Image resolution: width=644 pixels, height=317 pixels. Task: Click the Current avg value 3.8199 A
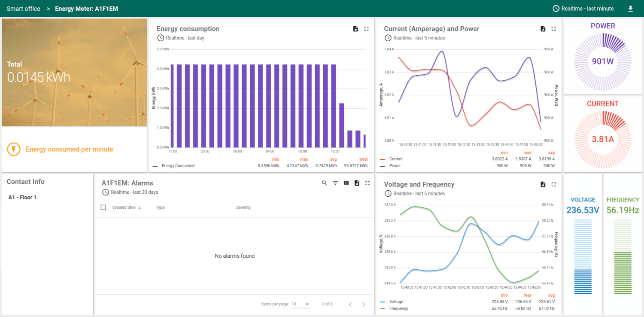click(547, 159)
